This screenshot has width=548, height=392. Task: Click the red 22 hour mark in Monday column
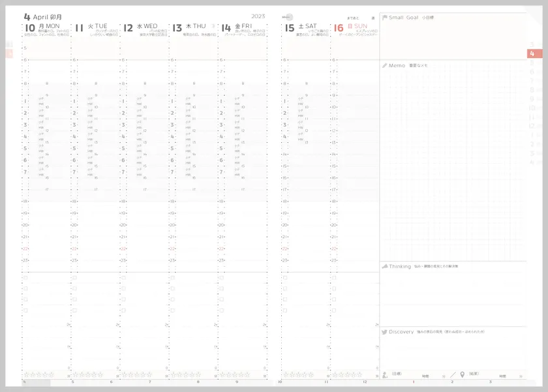tap(25, 249)
